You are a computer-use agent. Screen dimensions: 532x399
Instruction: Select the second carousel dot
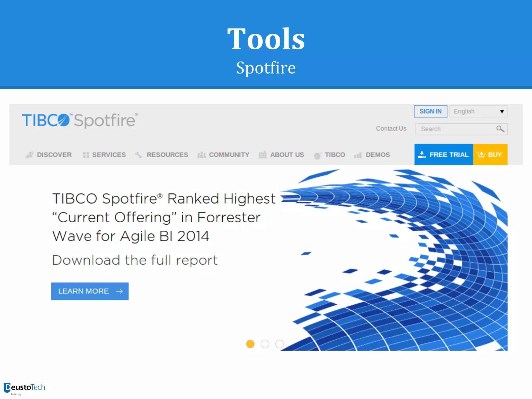pos(265,344)
